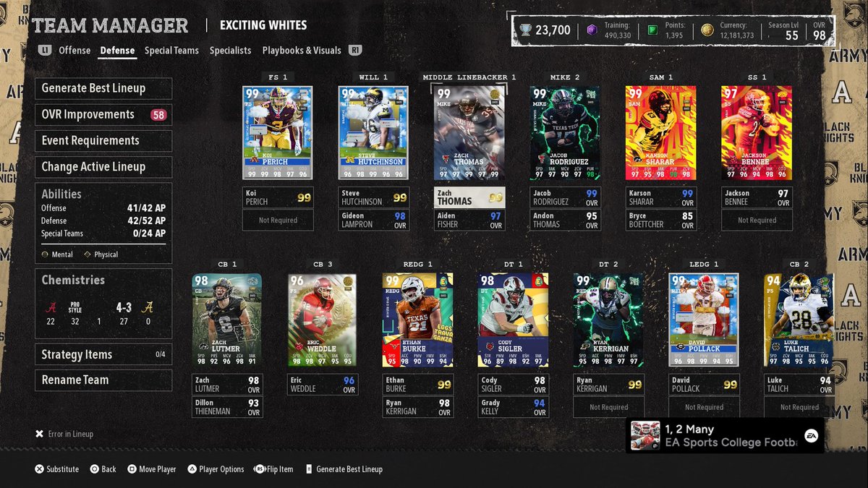Select Eric Weddle CB 3 card
This screenshot has height=488, width=868.
tap(323, 320)
